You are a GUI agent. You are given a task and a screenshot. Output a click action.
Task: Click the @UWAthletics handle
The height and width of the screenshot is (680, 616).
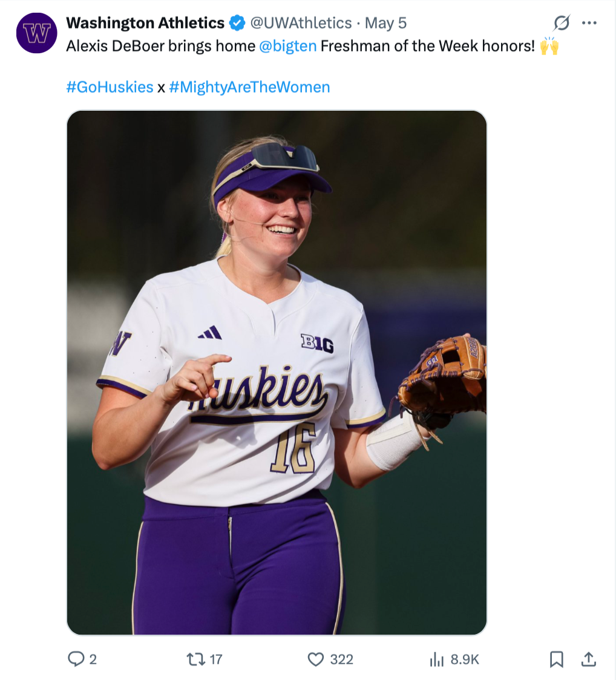[x=301, y=24]
